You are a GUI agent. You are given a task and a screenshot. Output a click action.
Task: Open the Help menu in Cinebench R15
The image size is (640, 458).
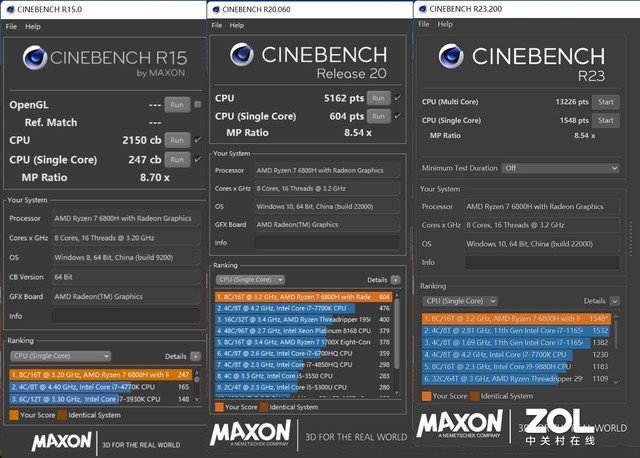[33, 25]
